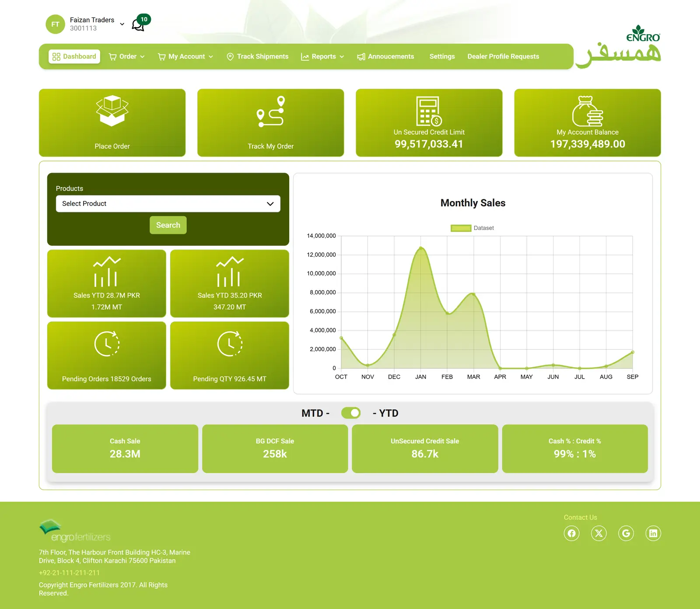
Task: Click the Annoucements megaphone icon
Action: 361,57
